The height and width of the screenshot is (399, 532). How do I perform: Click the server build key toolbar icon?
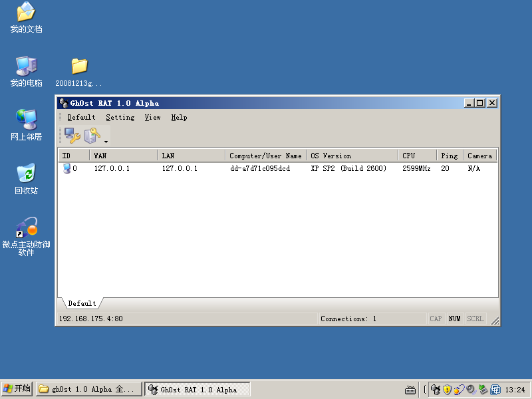click(x=92, y=136)
